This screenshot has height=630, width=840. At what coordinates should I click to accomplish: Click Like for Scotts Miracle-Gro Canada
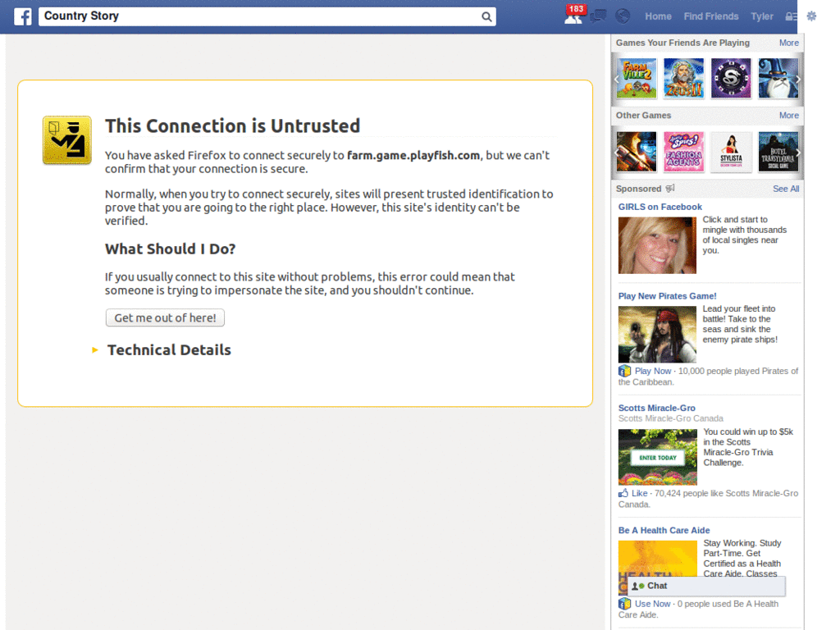pyautogui.click(x=639, y=493)
